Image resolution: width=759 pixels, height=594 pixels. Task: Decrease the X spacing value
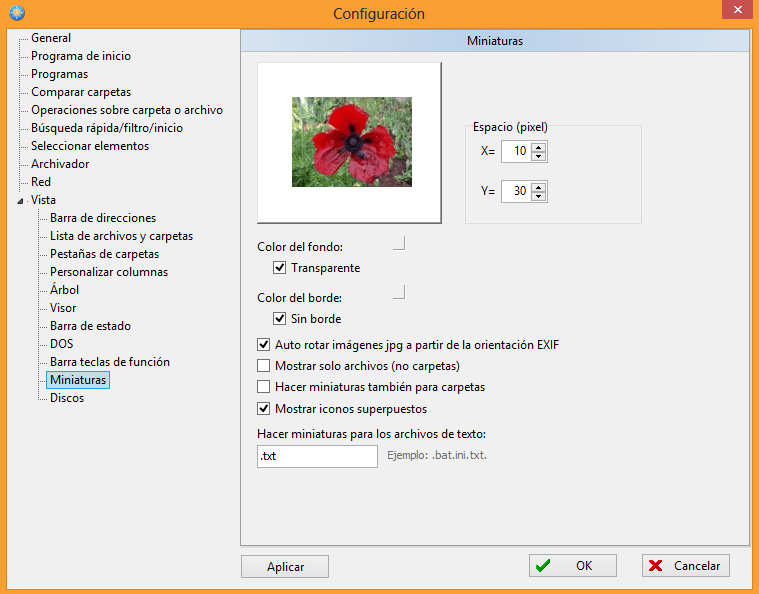click(x=538, y=156)
